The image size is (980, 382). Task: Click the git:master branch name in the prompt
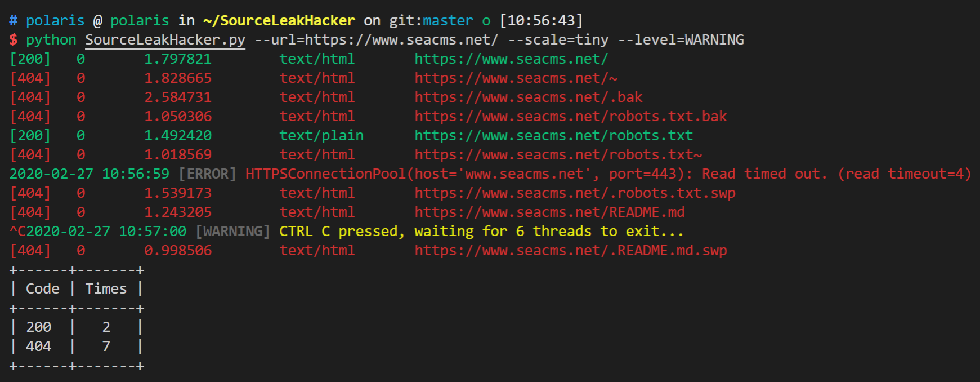pyautogui.click(x=431, y=20)
